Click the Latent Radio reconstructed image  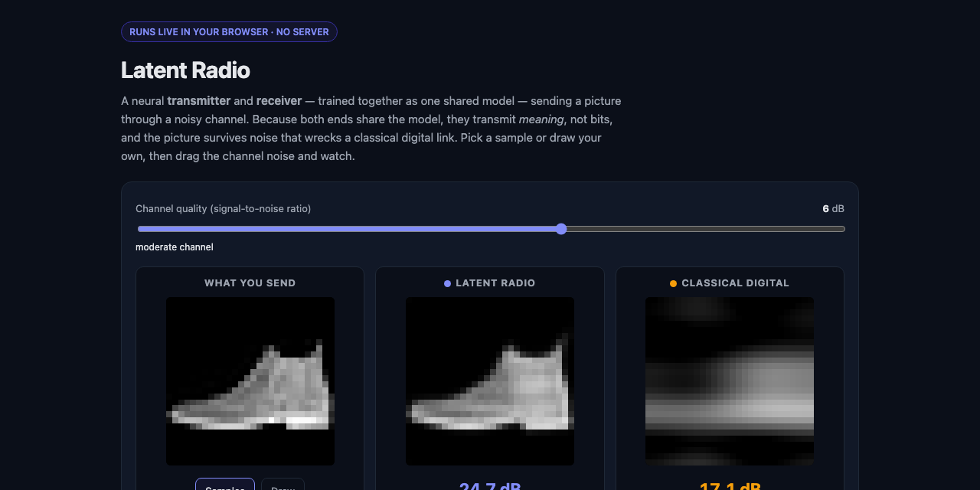pyautogui.click(x=490, y=381)
